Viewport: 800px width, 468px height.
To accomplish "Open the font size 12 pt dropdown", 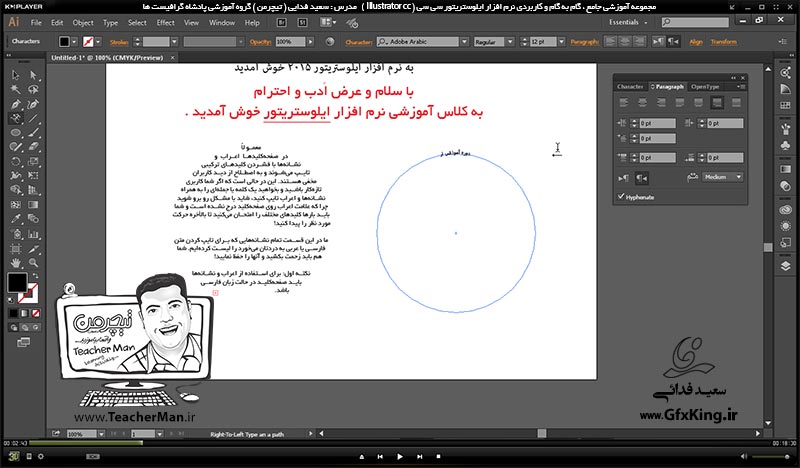I will coord(561,42).
